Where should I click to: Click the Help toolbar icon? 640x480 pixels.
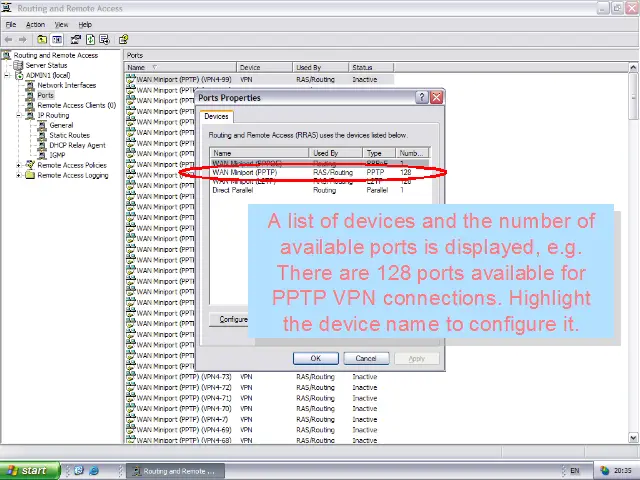pyautogui.click(x=123, y=40)
